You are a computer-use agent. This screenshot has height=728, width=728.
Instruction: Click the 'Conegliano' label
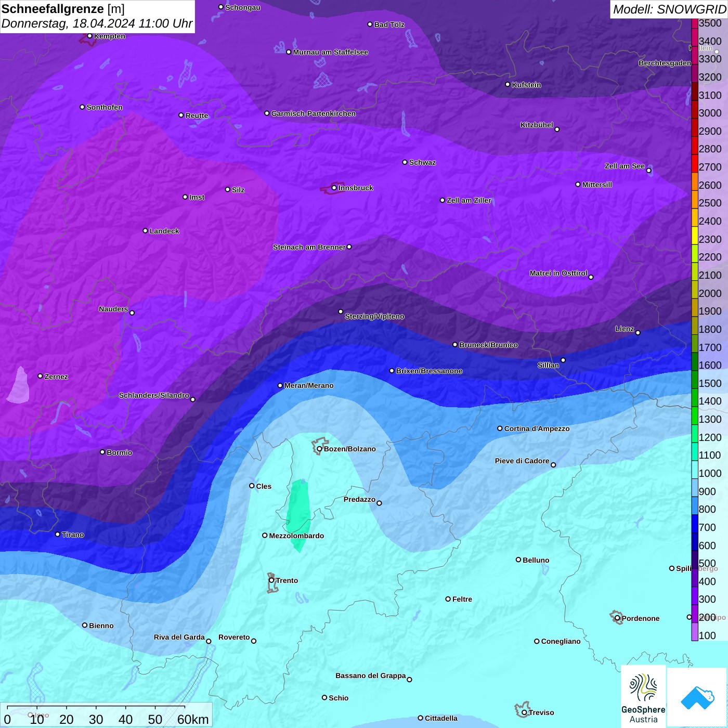pos(561,641)
